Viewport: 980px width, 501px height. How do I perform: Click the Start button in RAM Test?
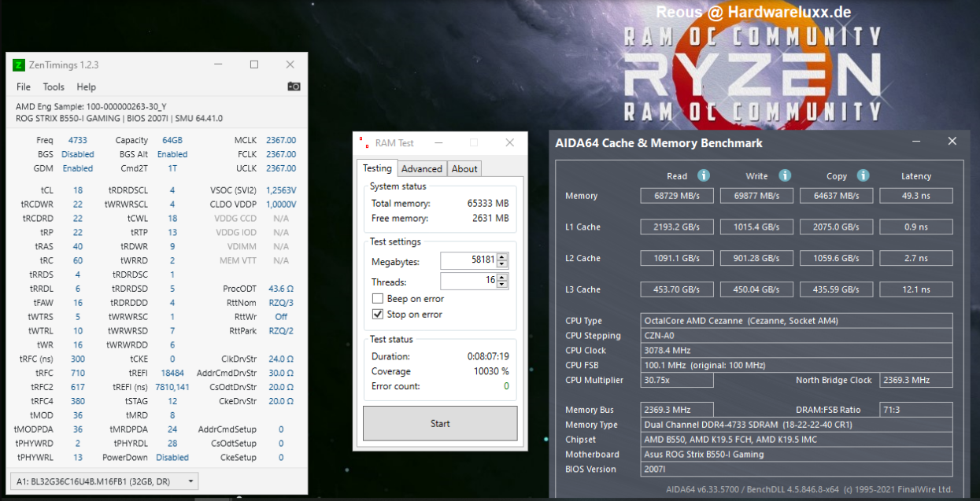pyautogui.click(x=440, y=424)
